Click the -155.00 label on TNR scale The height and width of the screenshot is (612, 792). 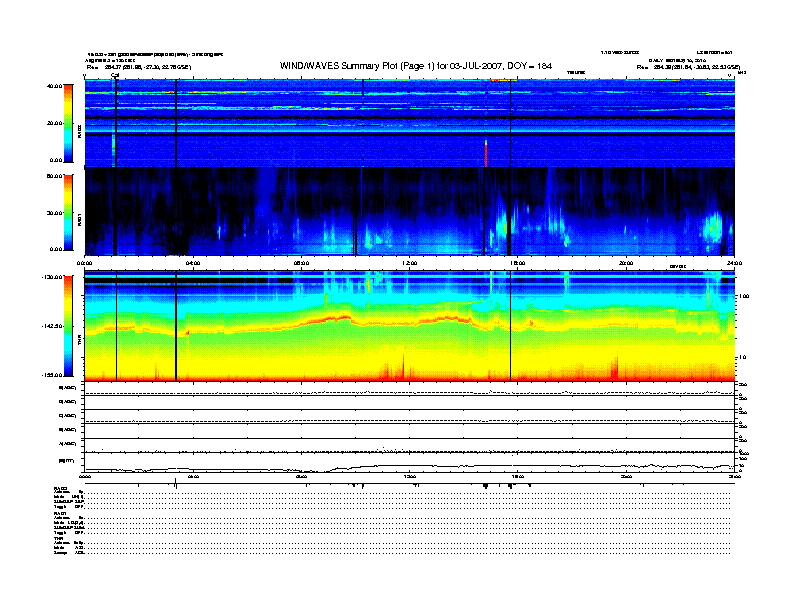point(53,375)
